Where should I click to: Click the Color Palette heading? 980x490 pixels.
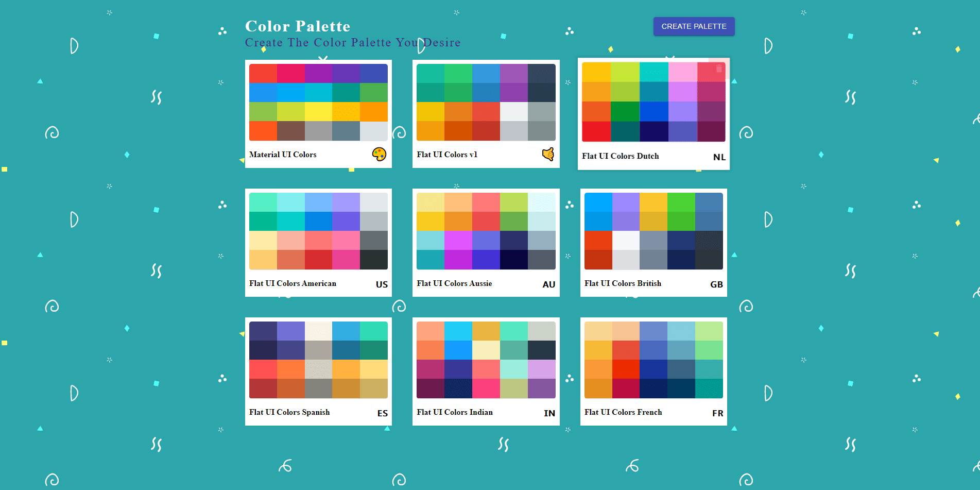coord(298,26)
